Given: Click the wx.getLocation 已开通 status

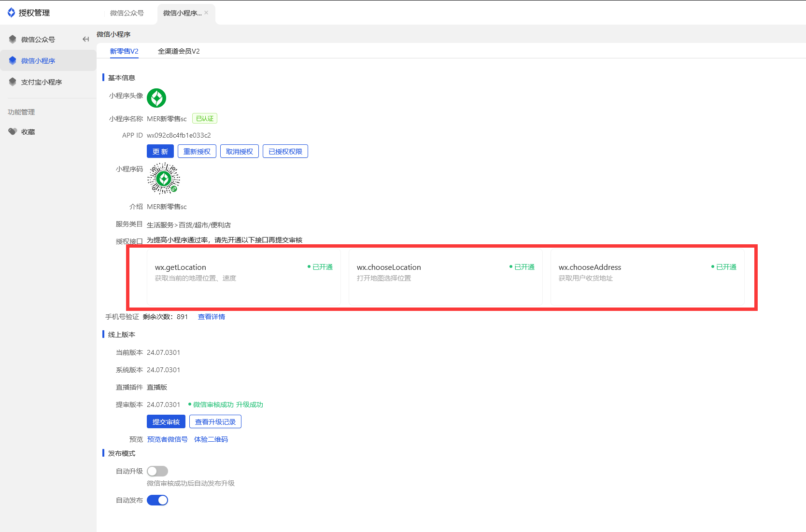Looking at the screenshot, I should click(320, 267).
